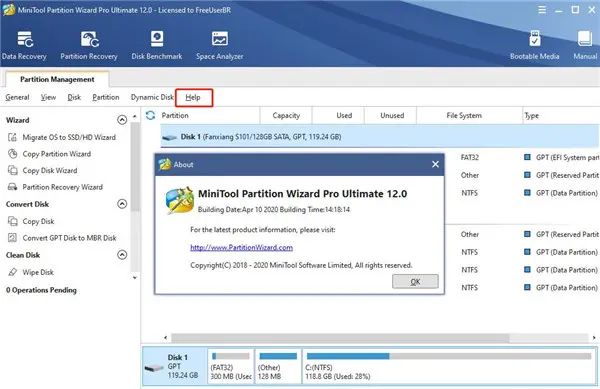Sort by Capacity column header
This screenshot has width=600, height=389.
click(x=286, y=115)
